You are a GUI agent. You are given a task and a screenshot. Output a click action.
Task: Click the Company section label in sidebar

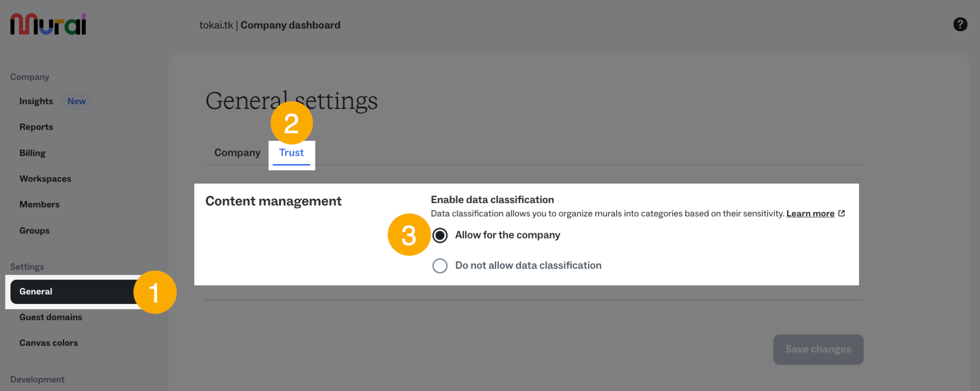30,77
